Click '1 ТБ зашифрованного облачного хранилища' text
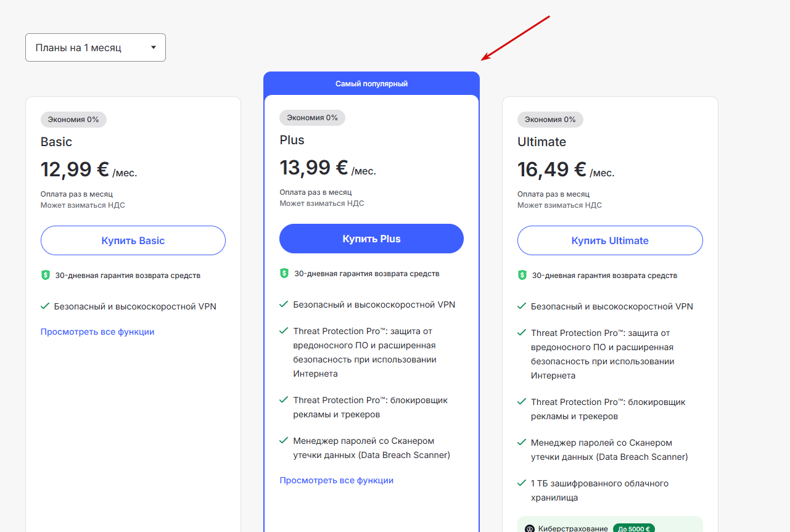790x532 pixels. (600, 490)
